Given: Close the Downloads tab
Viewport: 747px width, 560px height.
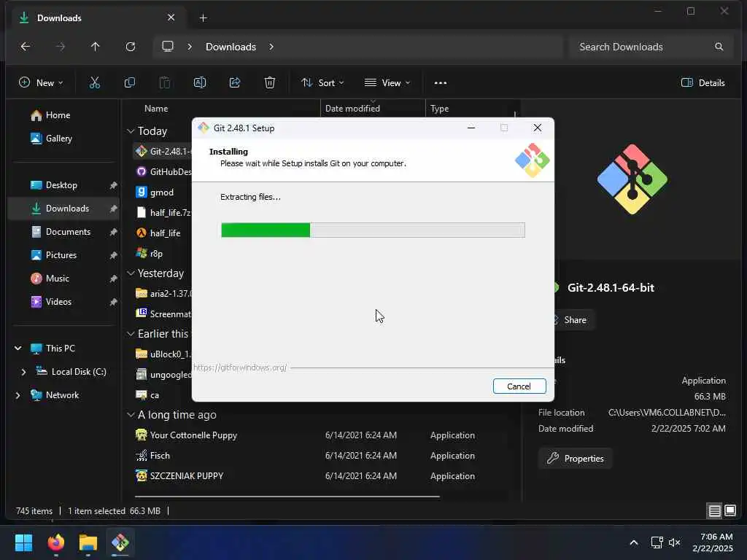Looking at the screenshot, I should coord(171,17).
